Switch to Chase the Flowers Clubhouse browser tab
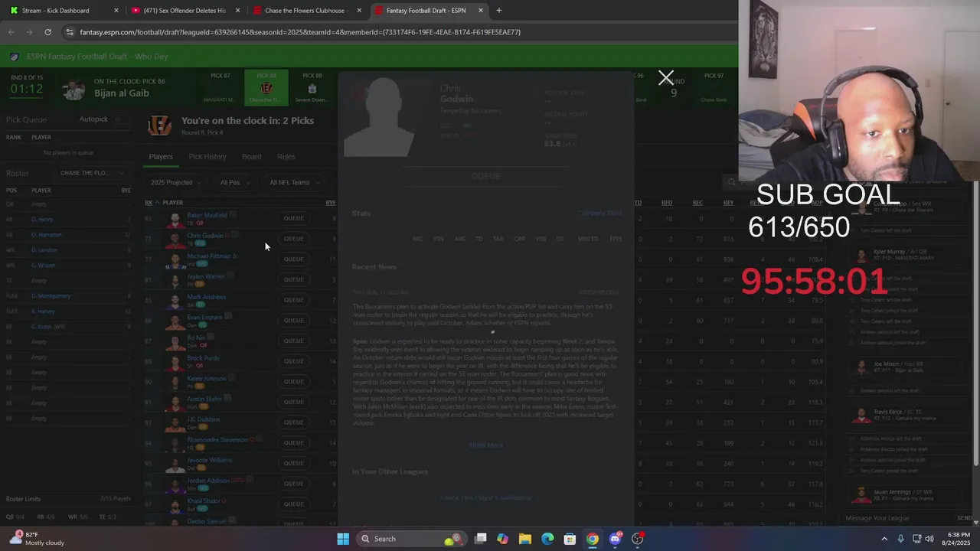The height and width of the screenshot is (551, 980). coord(305,11)
